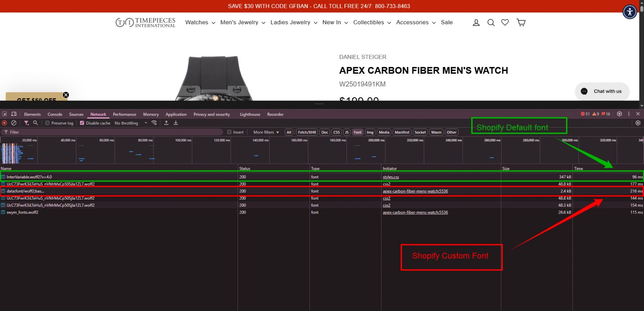The image size is (644, 311).
Task: Switch to Console tab
Action: [x=55, y=114]
